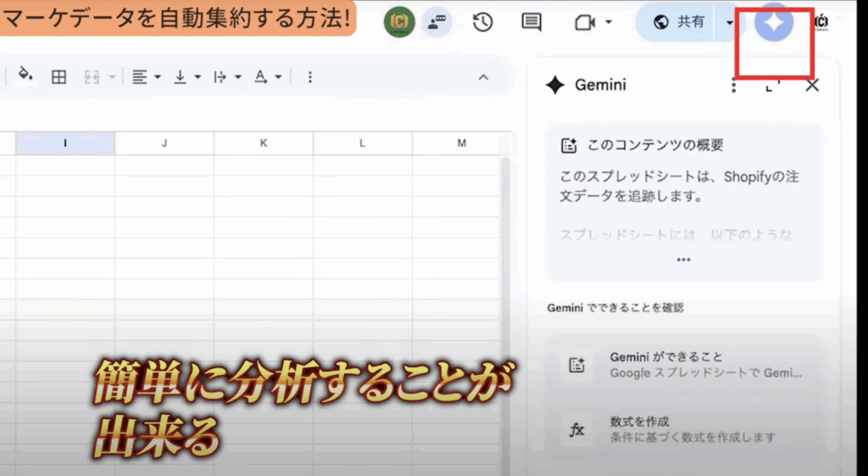868x476 pixels.
Task: Expand the Gemini panel to full size
Action: [x=772, y=85]
